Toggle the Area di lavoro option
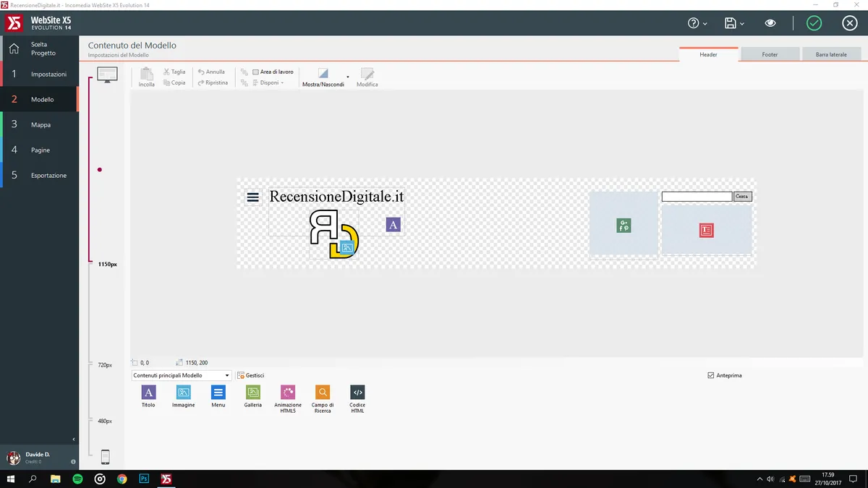 tap(273, 72)
